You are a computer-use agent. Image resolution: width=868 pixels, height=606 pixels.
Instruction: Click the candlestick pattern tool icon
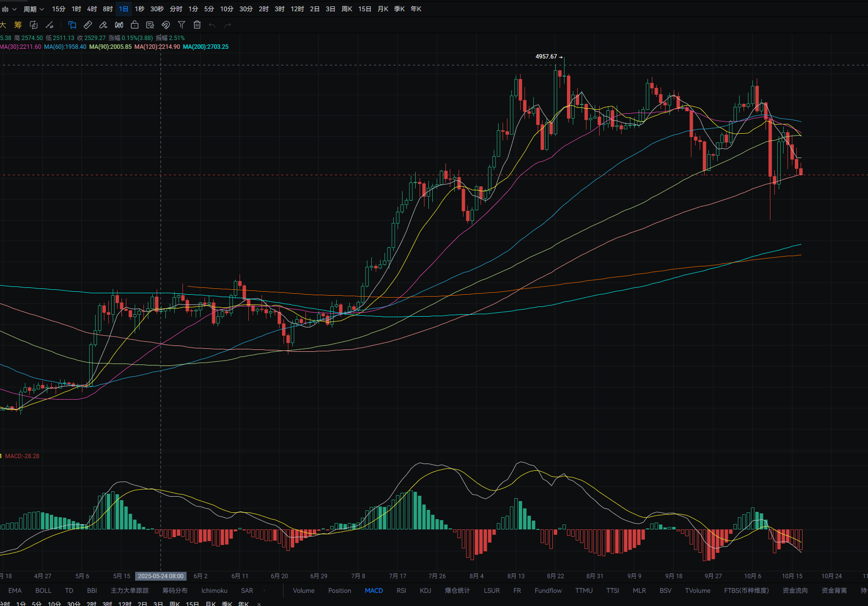(x=119, y=25)
